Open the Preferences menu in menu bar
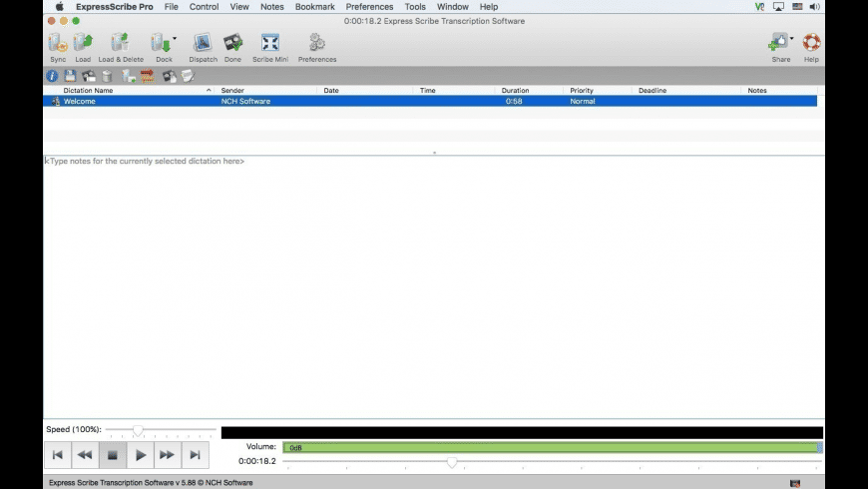This screenshot has height=489, width=868. (x=369, y=7)
